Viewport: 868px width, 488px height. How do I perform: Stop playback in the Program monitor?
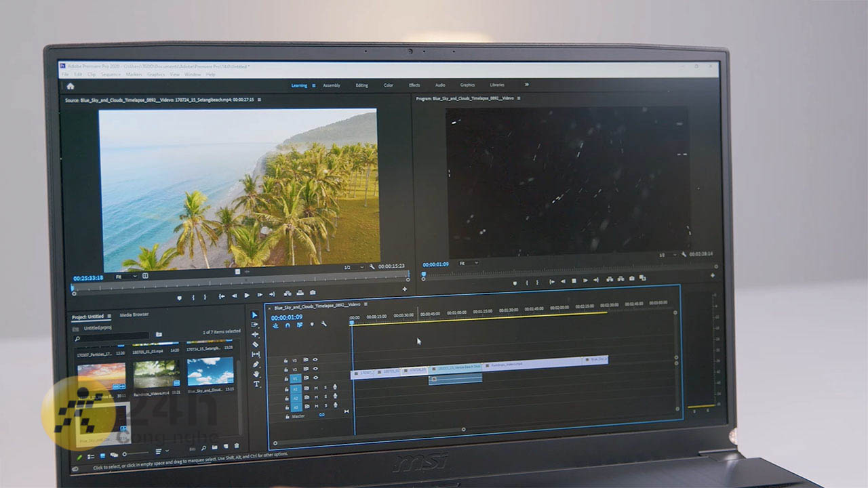[x=574, y=281]
